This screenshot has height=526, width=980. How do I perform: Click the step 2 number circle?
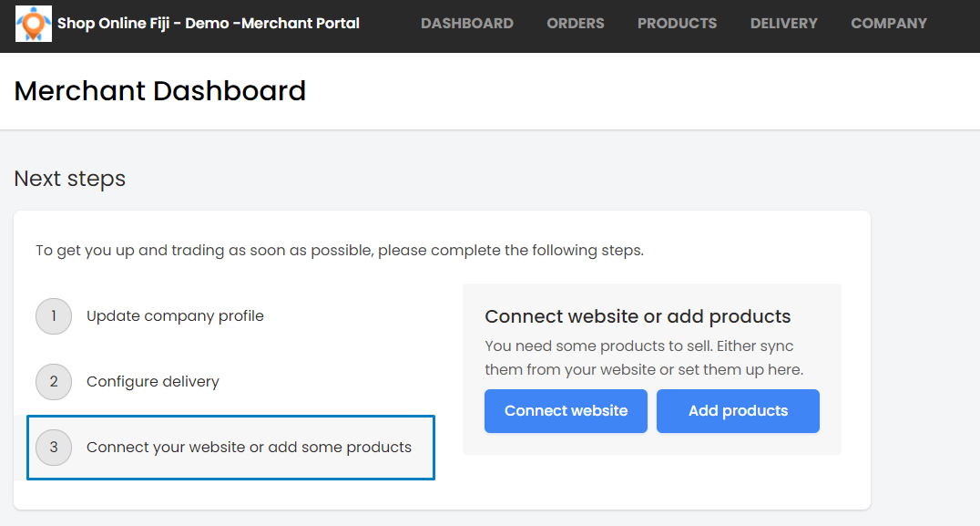54,382
